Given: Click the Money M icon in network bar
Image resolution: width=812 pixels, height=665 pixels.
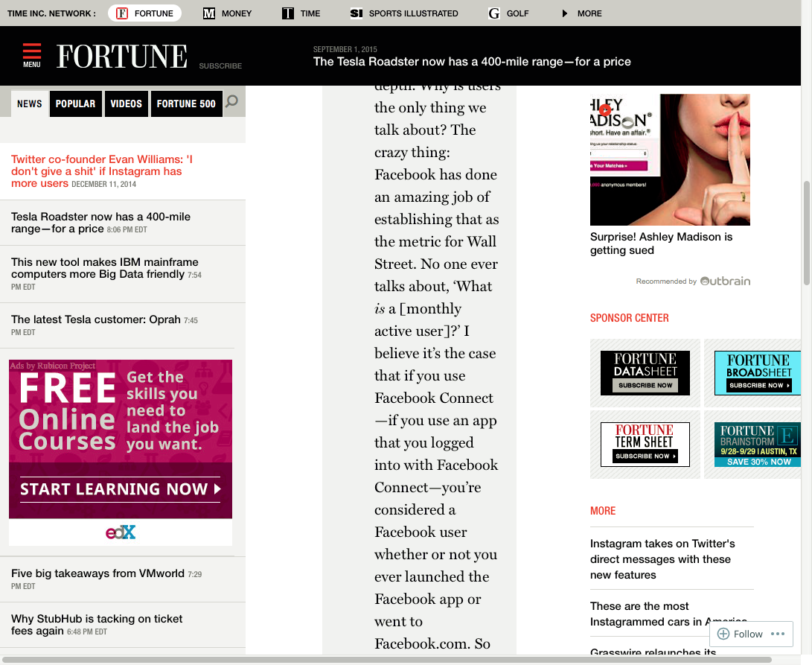Looking at the screenshot, I should coord(208,13).
